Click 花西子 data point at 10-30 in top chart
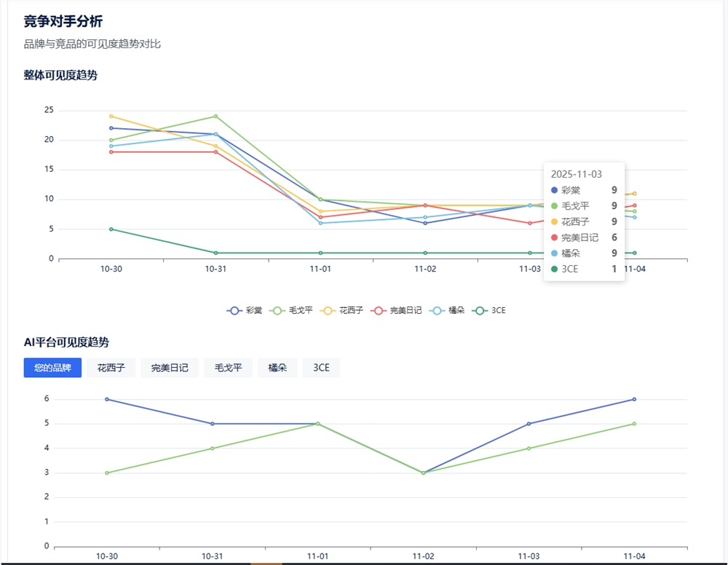The width and height of the screenshot is (728, 565). click(111, 116)
